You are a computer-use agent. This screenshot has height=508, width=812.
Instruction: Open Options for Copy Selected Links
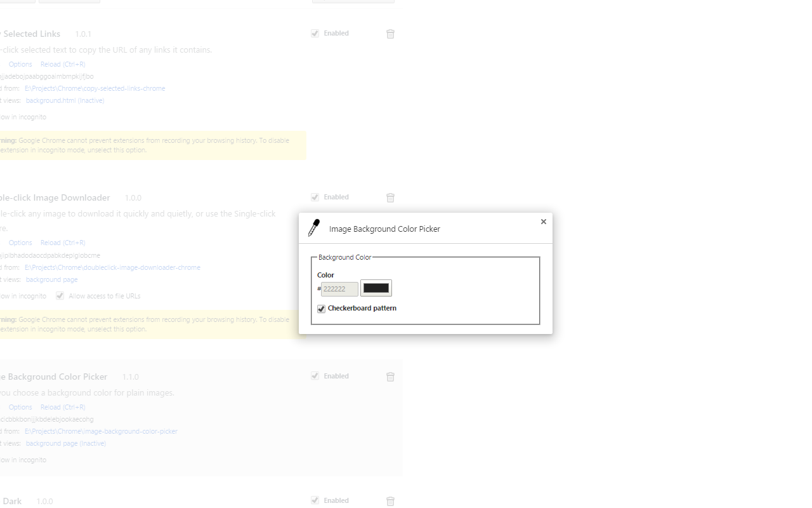pyautogui.click(x=20, y=64)
